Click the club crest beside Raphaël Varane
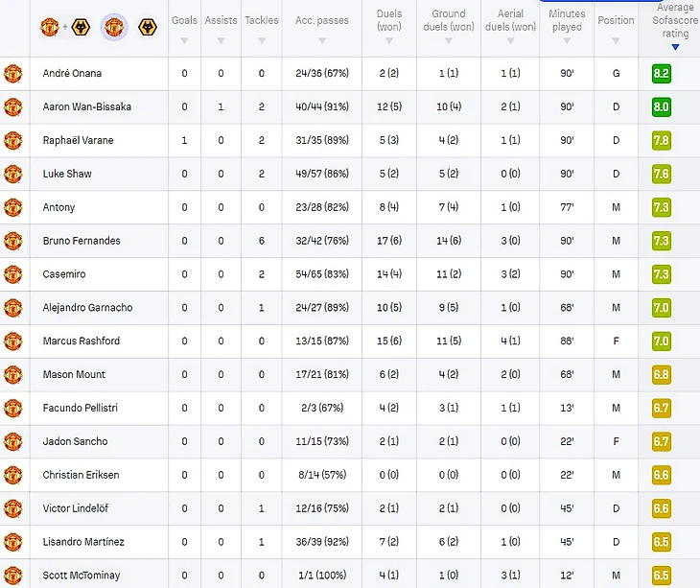The height and width of the screenshot is (588, 700). pos(12,141)
